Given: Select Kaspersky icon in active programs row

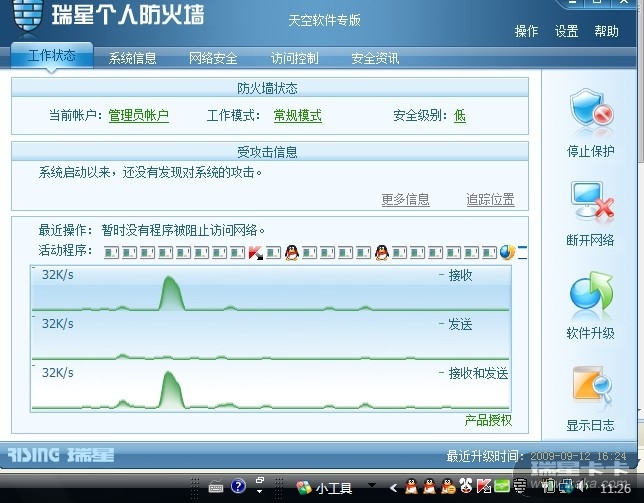Looking at the screenshot, I should pyautogui.click(x=255, y=252).
